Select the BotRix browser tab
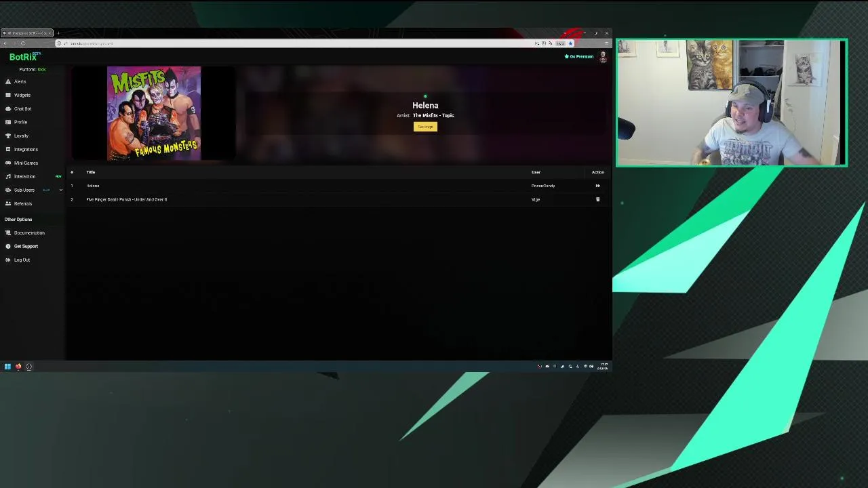868x488 pixels. pos(27,33)
